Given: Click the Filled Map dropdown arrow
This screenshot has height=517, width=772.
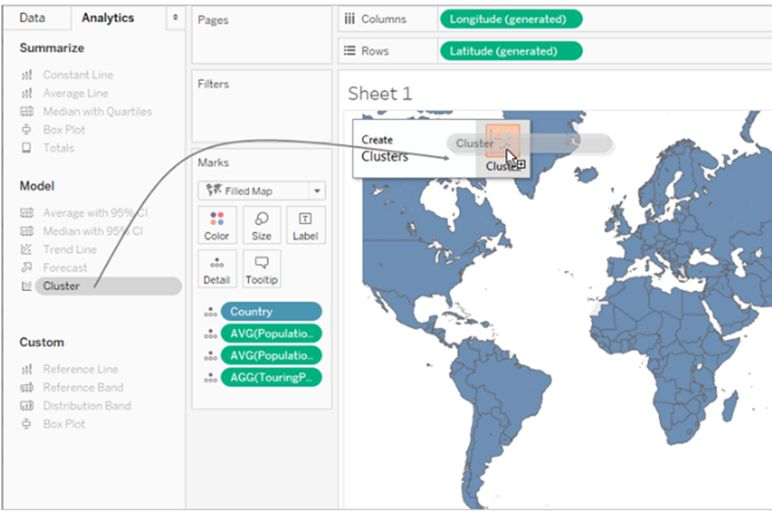Looking at the screenshot, I should (317, 191).
